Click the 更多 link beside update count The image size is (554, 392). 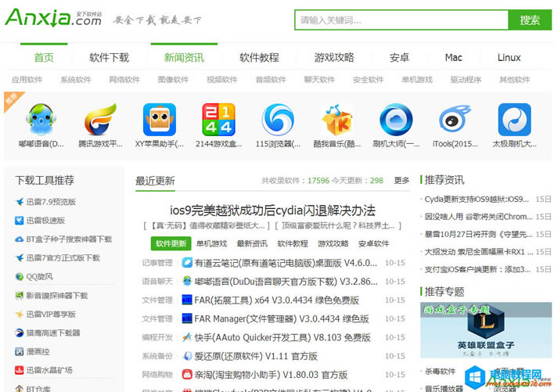coord(401,181)
